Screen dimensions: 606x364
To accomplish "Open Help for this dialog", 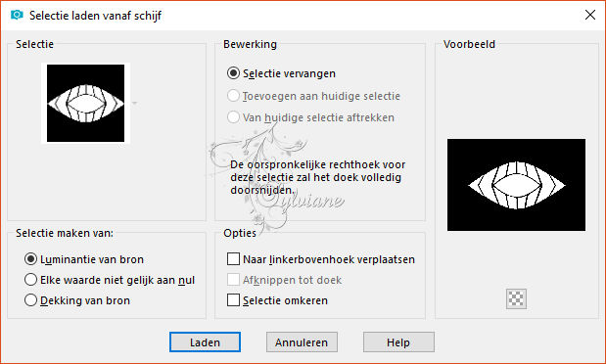I will tap(398, 342).
